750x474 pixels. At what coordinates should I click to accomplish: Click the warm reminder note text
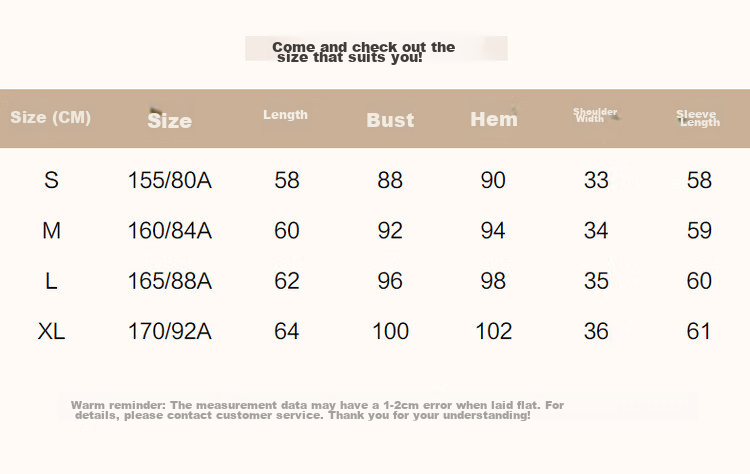tap(318, 410)
